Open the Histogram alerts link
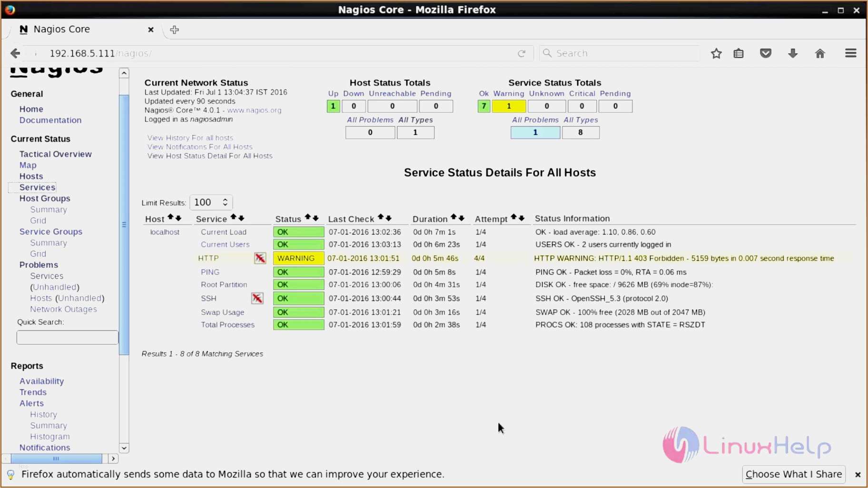The height and width of the screenshot is (488, 868). 50,437
